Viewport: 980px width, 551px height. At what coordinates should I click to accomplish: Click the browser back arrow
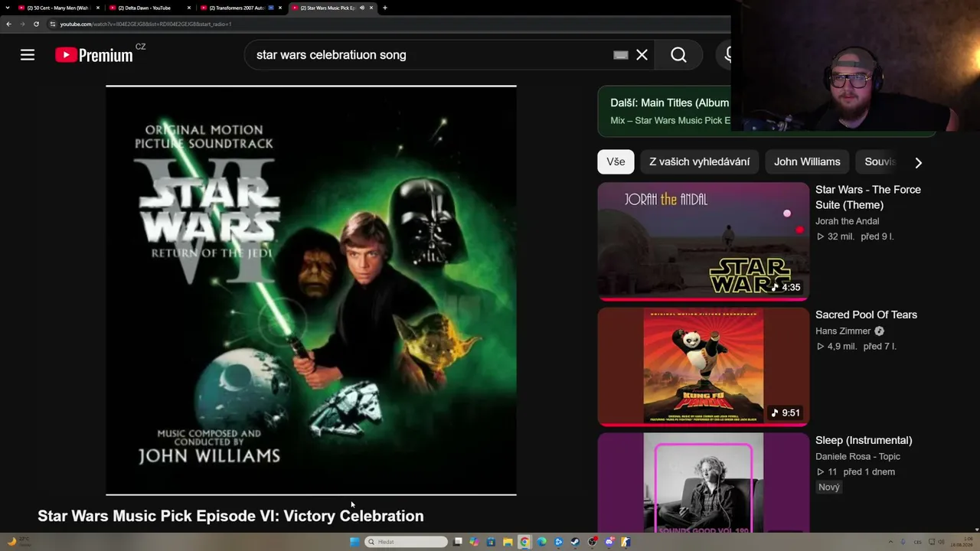[8, 24]
